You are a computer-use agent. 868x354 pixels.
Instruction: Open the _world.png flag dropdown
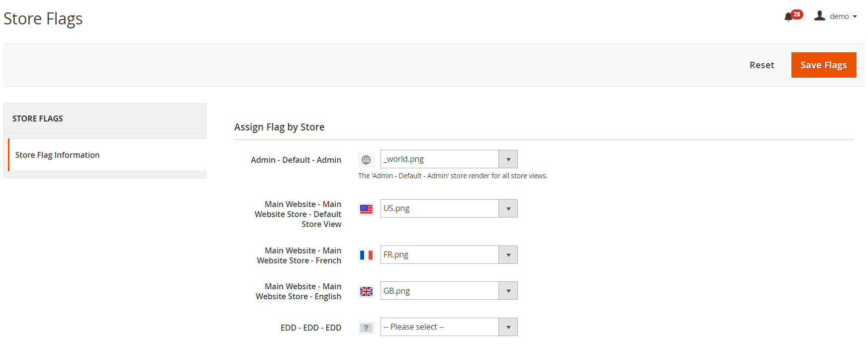click(x=449, y=159)
